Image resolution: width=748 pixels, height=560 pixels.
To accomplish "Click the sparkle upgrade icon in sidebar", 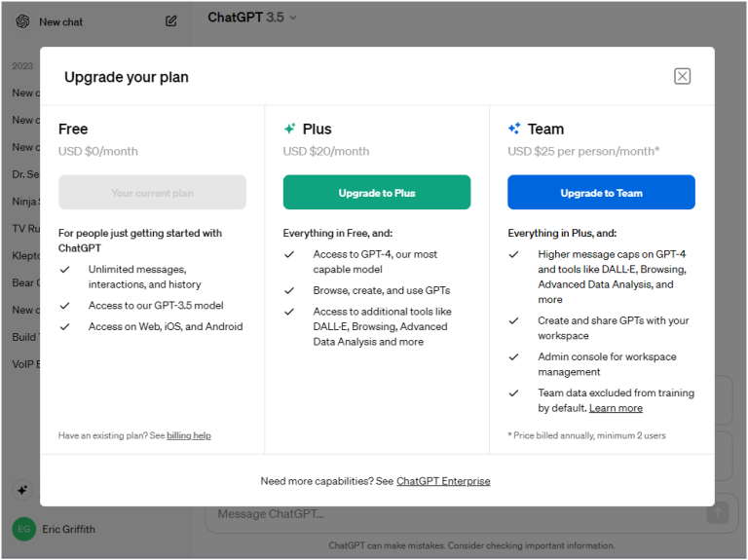I will click(x=22, y=490).
